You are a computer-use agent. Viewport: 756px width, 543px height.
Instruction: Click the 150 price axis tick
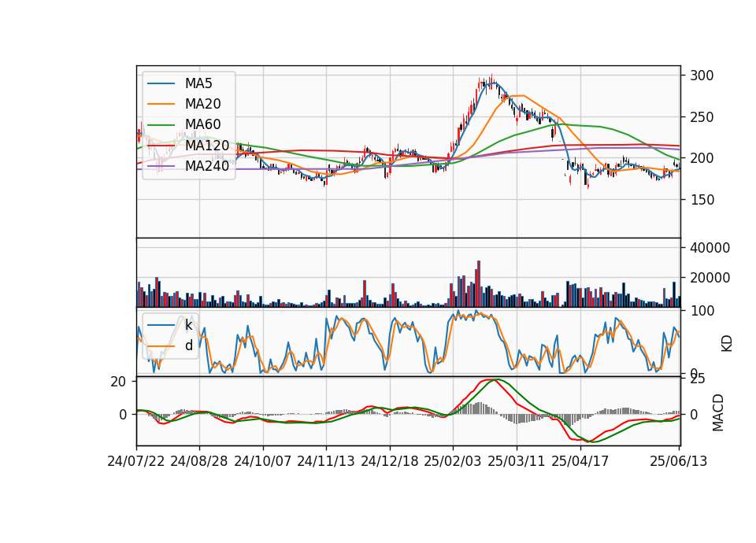(x=702, y=200)
